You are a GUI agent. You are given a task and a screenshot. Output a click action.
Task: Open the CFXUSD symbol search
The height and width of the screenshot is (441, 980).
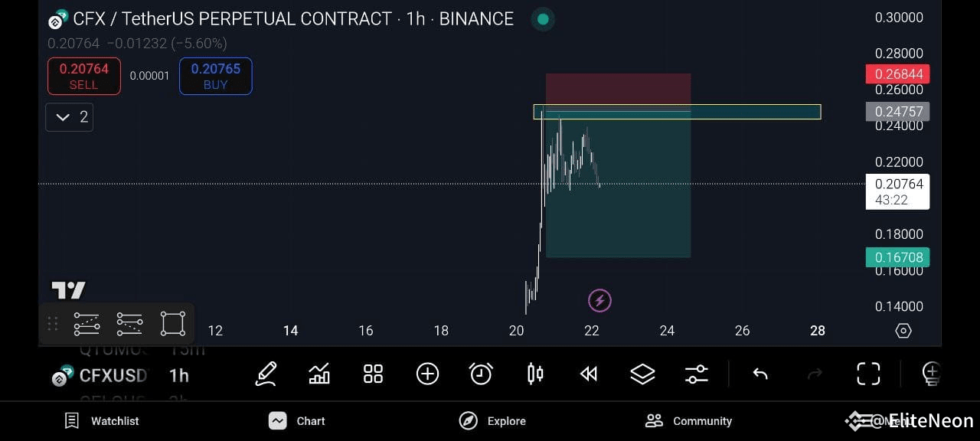[x=99, y=375]
